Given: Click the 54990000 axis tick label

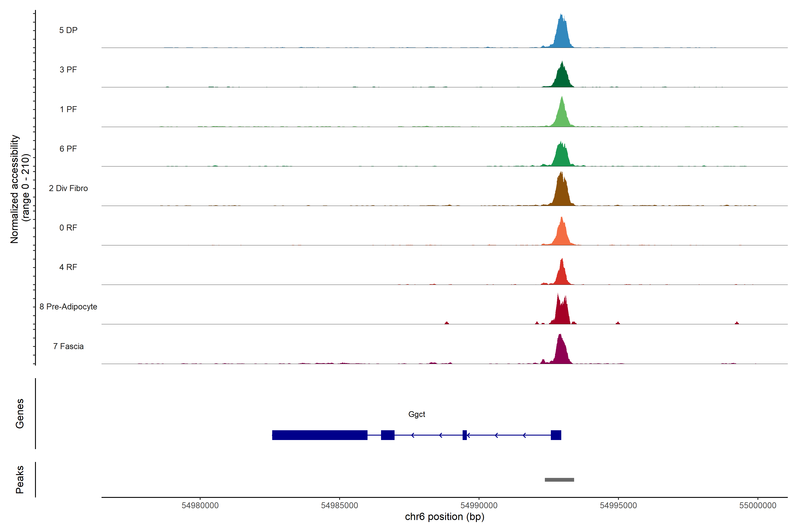Looking at the screenshot, I should point(479,506).
